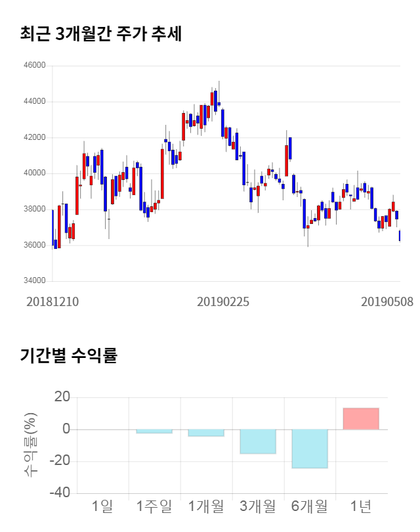Click the 20181210 start date label
The image size is (420, 532).
click(52, 301)
